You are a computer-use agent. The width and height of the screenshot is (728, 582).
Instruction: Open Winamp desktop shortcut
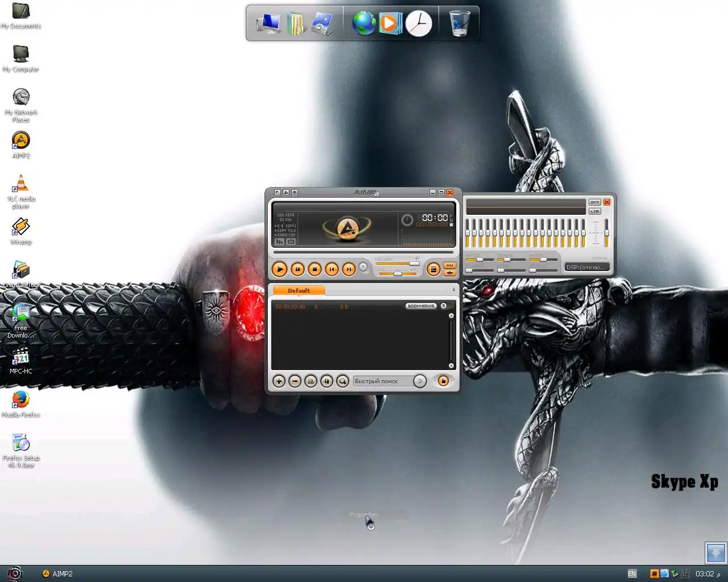coord(21,231)
